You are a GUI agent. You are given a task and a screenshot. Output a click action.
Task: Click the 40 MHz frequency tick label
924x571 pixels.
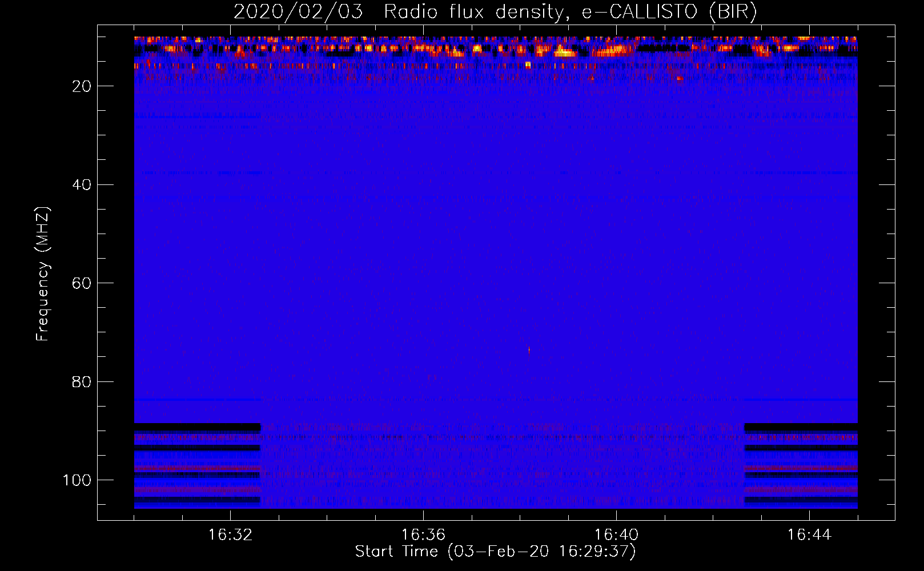tap(82, 185)
